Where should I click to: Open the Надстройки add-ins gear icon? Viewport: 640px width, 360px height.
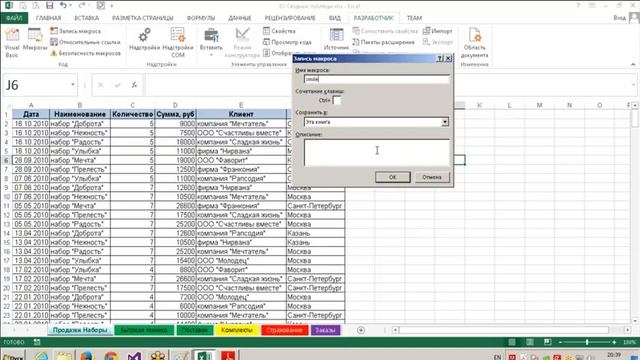pyautogui.click(x=144, y=40)
